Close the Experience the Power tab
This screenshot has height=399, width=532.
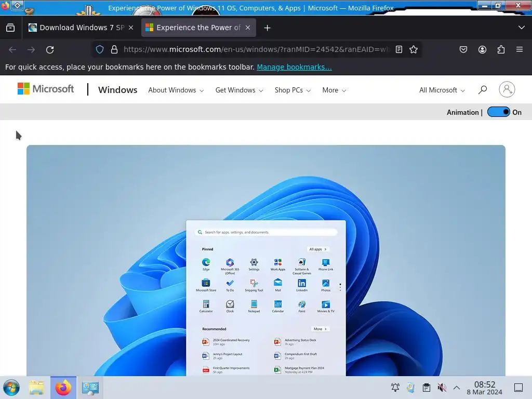248,28
